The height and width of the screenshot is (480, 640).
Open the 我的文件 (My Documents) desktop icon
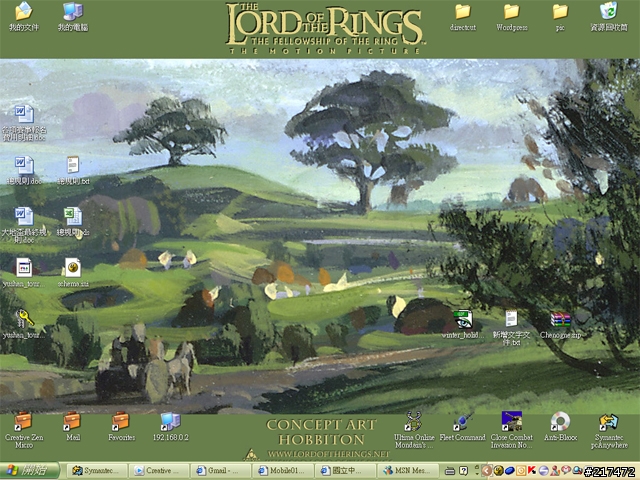pos(24,16)
